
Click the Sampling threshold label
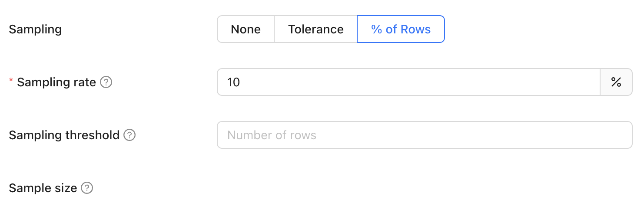(64, 135)
